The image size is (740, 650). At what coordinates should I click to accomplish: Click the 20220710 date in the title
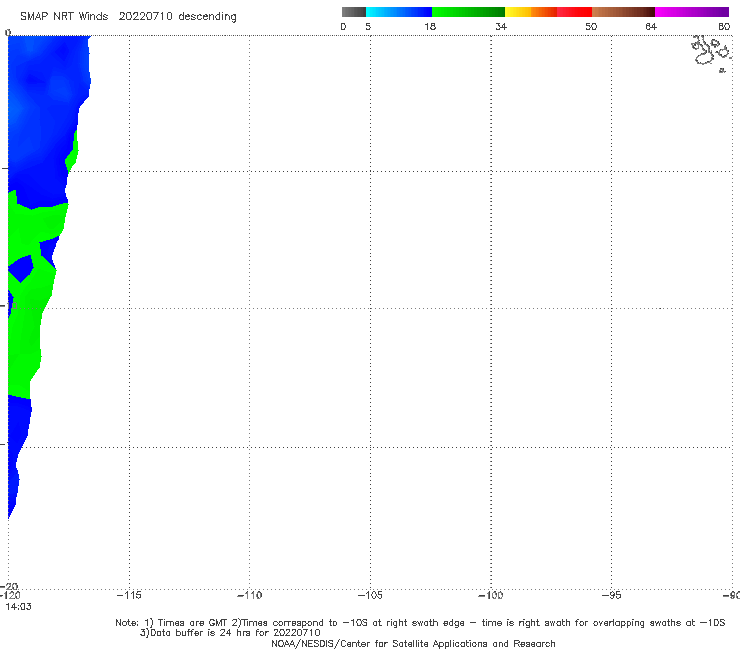pos(145,17)
